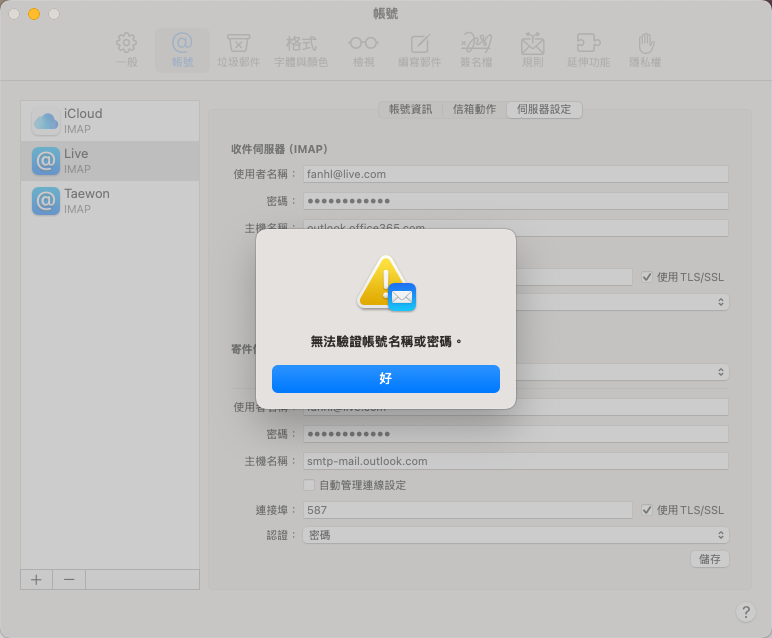772x638 pixels.
Task: Click the incoming server 密碼 field
Action: tap(515, 201)
